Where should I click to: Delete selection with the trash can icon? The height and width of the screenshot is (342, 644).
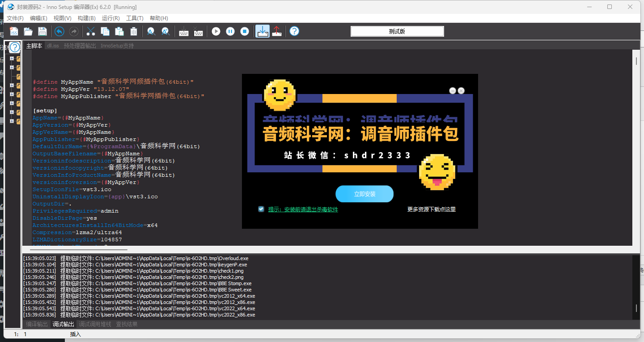point(134,31)
